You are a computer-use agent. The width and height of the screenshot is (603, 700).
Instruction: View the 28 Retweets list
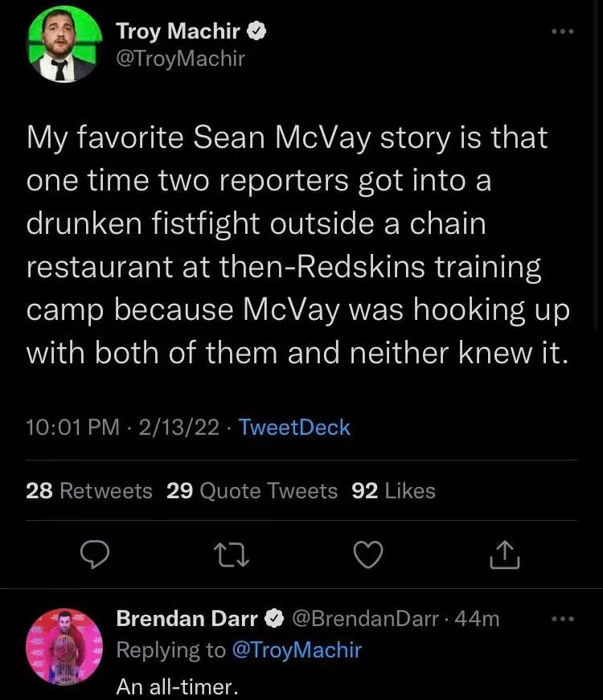(x=89, y=490)
